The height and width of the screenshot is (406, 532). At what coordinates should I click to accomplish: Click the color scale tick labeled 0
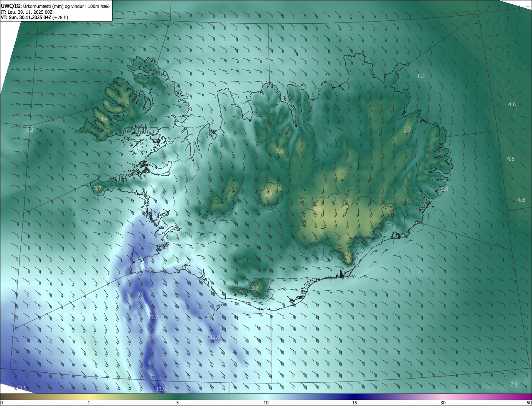tap(1, 403)
